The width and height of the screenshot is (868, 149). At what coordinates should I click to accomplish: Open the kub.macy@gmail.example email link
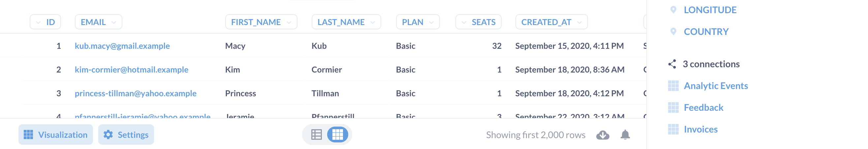pyautogui.click(x=122, y=46)
